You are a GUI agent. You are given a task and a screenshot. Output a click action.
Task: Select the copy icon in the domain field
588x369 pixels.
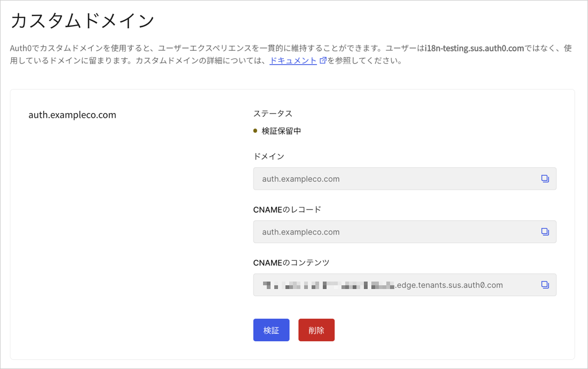(x=545, y=179)
